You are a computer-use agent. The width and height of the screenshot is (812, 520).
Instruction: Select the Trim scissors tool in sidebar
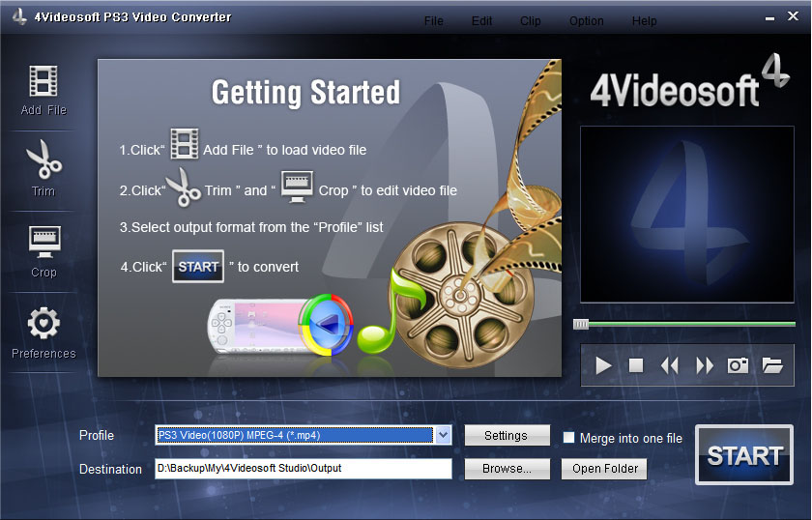pyautogui.click(x=43, y=159)
